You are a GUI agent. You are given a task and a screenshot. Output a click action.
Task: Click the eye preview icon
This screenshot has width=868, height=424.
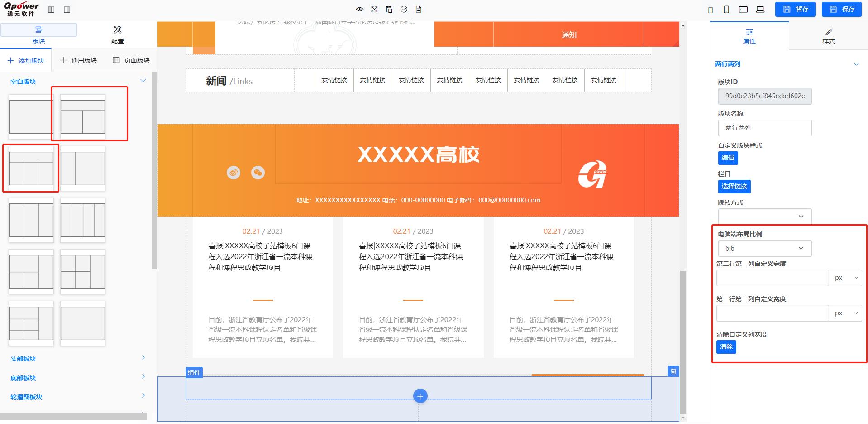[359, 10]
